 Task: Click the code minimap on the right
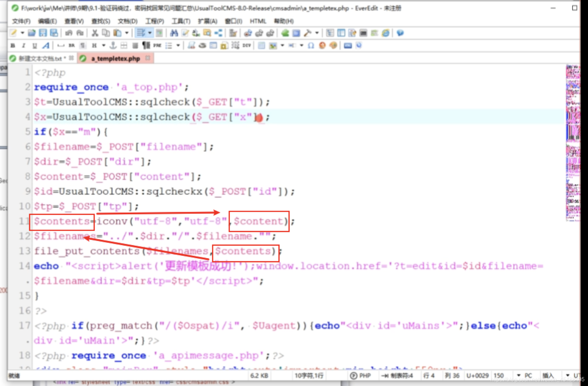pos(572,143)
